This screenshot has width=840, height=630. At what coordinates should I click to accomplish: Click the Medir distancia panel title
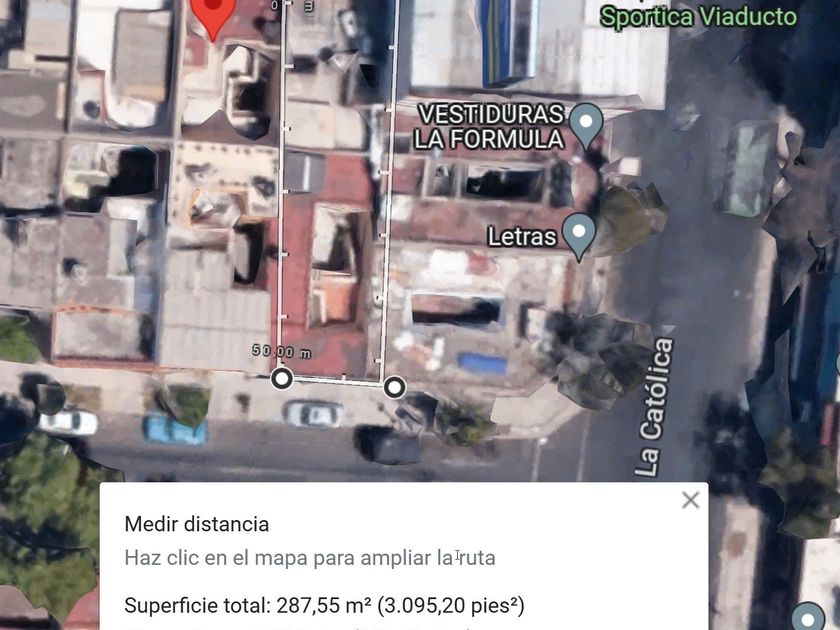pos(197,524)
